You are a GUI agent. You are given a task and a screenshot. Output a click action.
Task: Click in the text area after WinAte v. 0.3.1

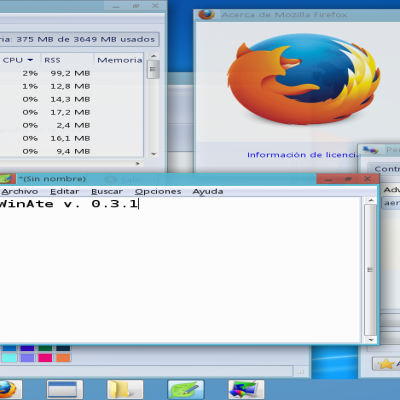coord(139,204)
